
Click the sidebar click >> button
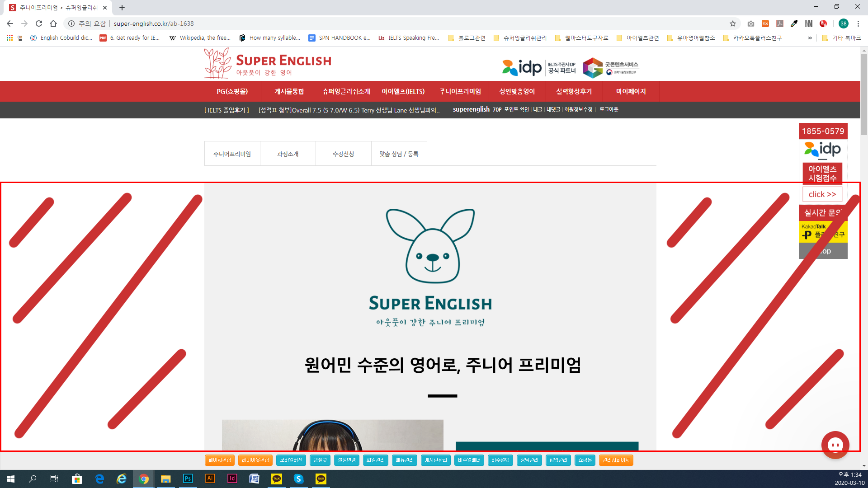pyautogui.click(x=822, y=194)
